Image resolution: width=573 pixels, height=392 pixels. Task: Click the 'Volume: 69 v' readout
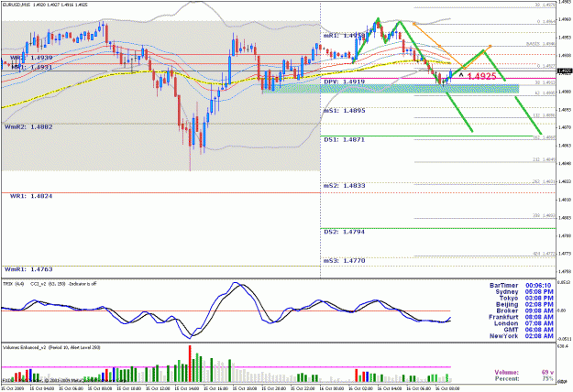[x=524, y=372]
